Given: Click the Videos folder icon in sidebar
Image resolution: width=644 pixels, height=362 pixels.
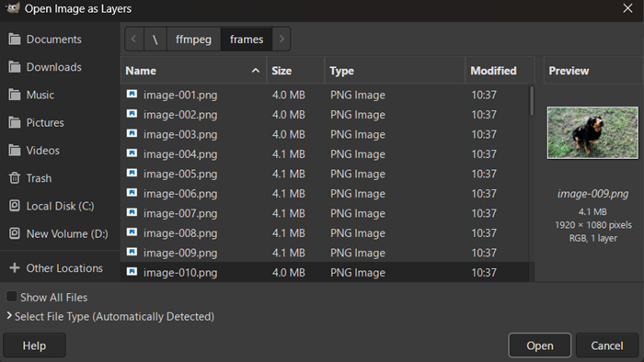Looking at the screenshot, I should pyautogui.click(x=15, y=151).
